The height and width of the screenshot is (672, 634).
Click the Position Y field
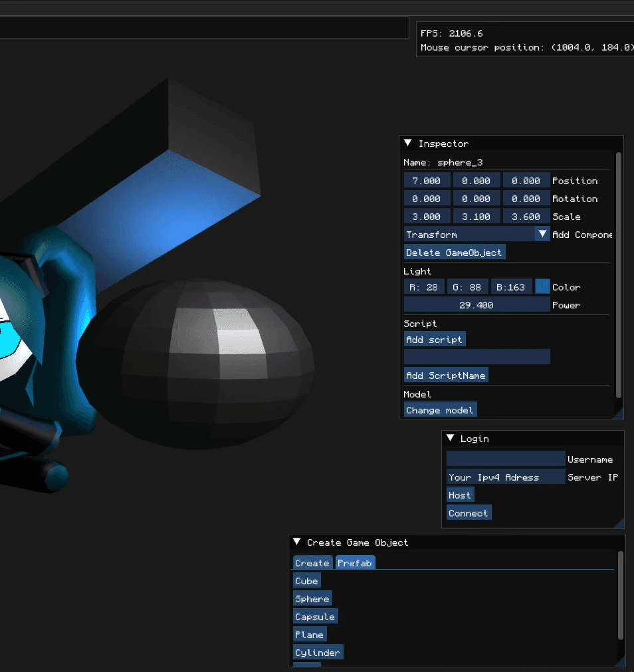[x=476, y=180]
